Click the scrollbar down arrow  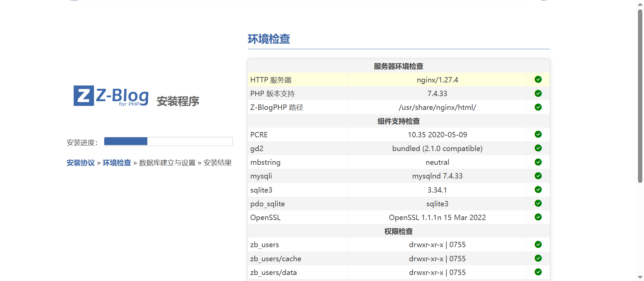coord(640,277)
